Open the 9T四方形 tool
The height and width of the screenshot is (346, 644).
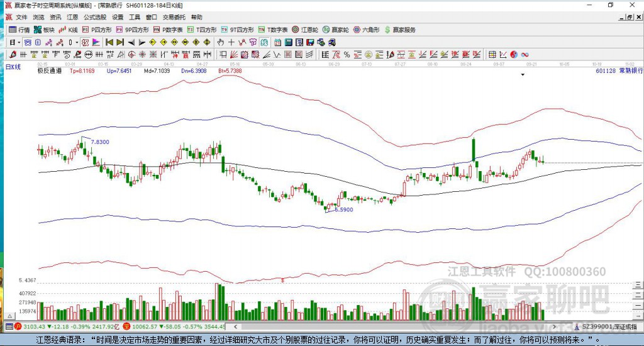click(237, 30)
